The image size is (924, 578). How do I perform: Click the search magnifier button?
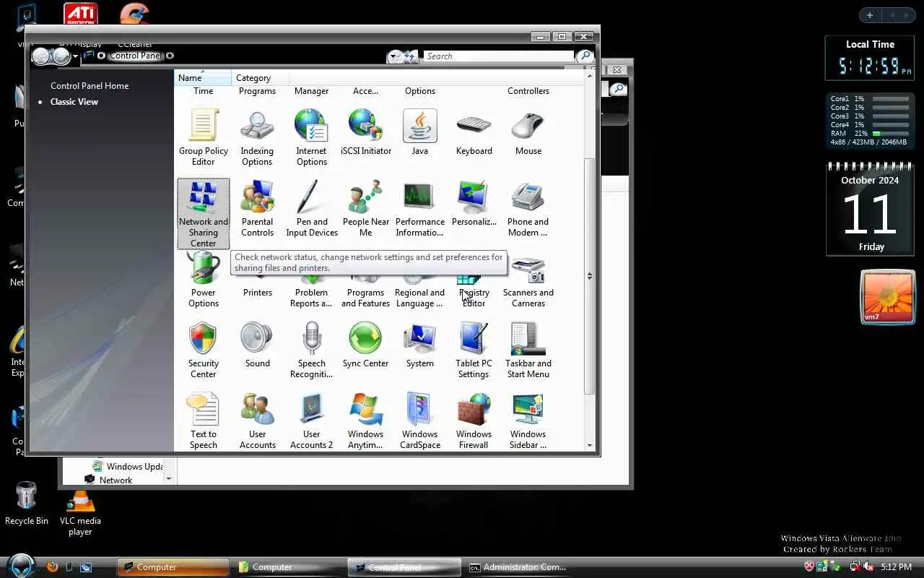point(585,56)
